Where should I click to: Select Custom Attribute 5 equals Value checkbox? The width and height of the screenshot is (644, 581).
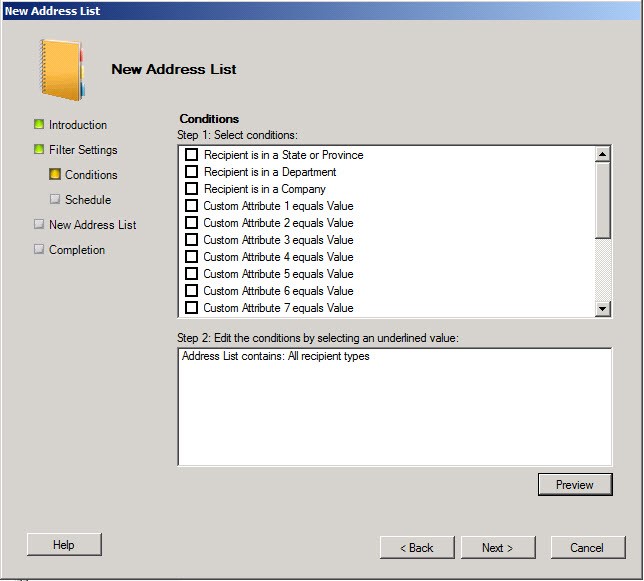[x=191, y=274]
